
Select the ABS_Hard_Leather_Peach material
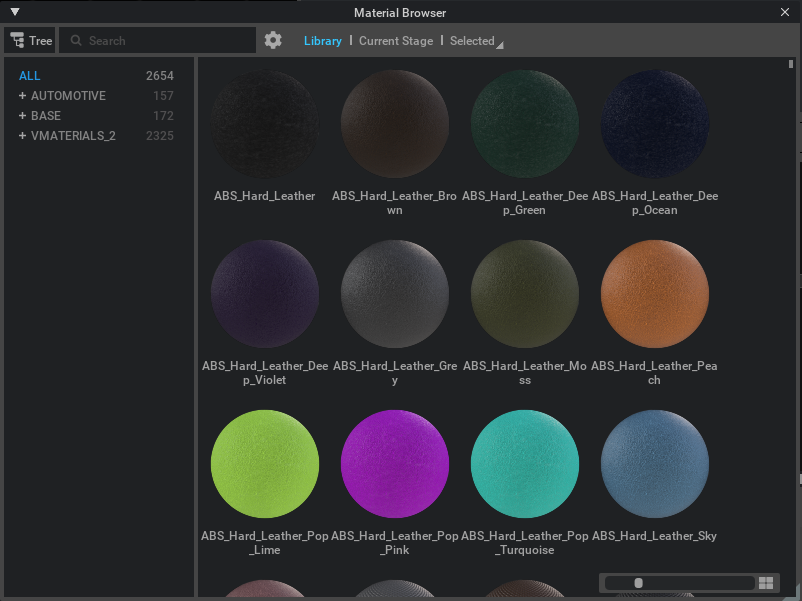(654, 293)
